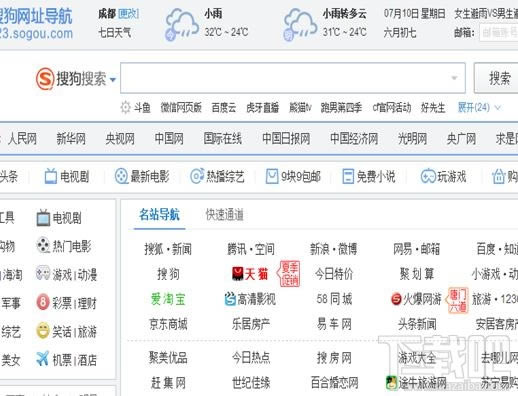518x396 pixels.
Task: Open the 免费小说 book icon
Action: pos(348,176)
